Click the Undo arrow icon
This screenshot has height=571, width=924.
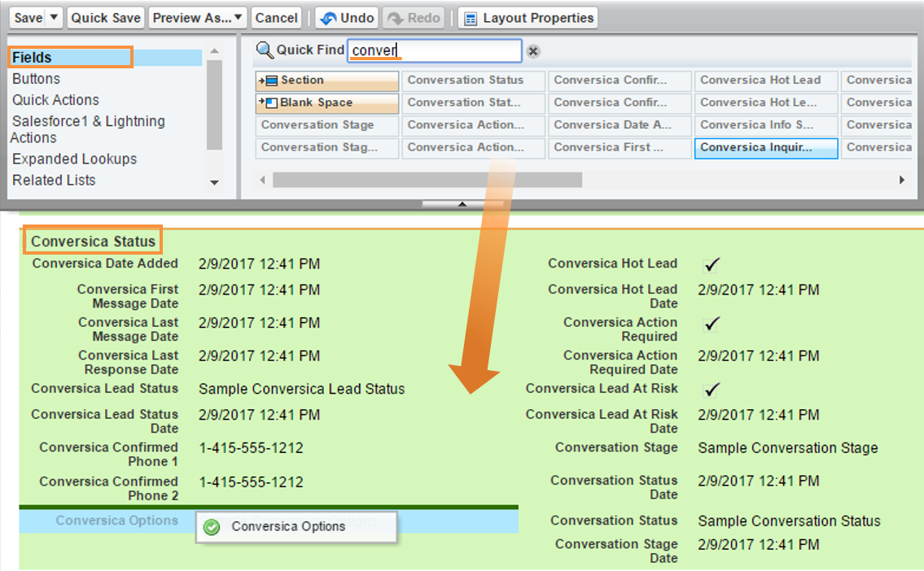(328, 18)
